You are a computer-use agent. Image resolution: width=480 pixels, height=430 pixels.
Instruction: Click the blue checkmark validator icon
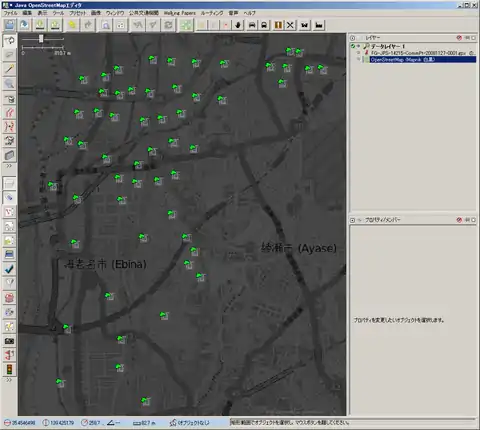10,269
